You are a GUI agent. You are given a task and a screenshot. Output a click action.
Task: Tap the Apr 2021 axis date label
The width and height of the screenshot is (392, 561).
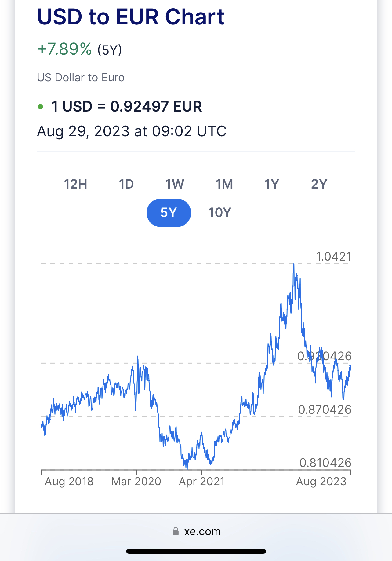(202, 481)
